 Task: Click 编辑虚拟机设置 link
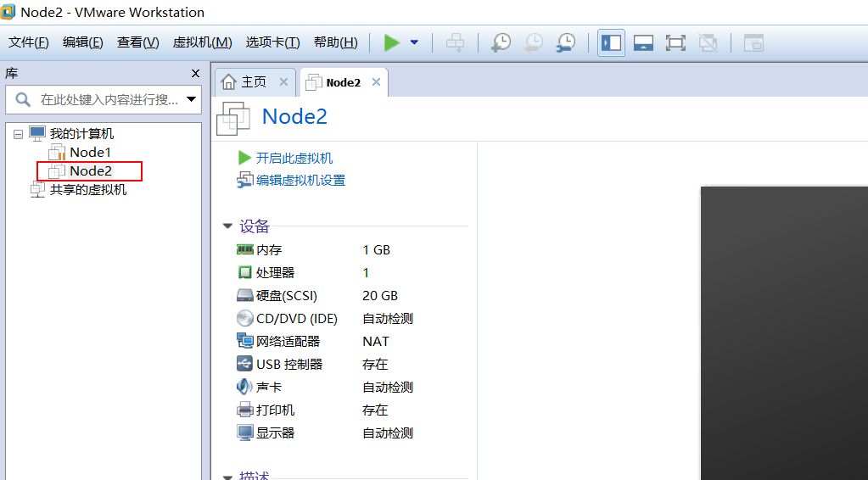300,180
